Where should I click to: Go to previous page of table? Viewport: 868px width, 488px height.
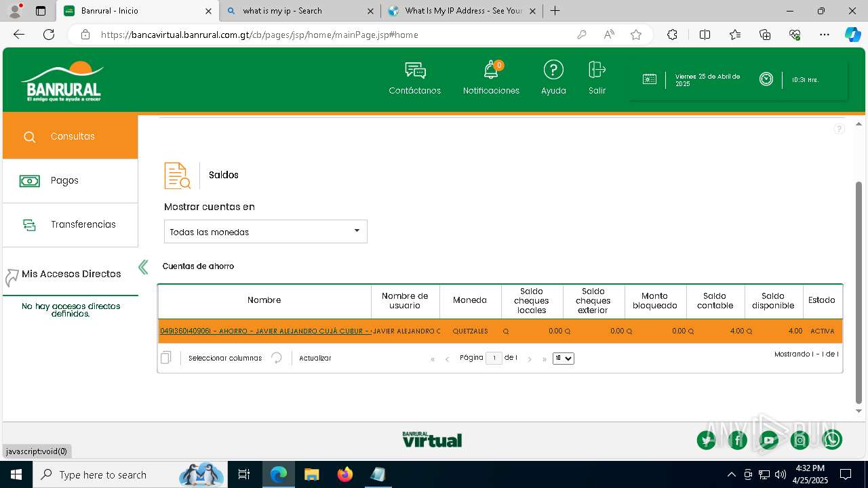point(448,359)
